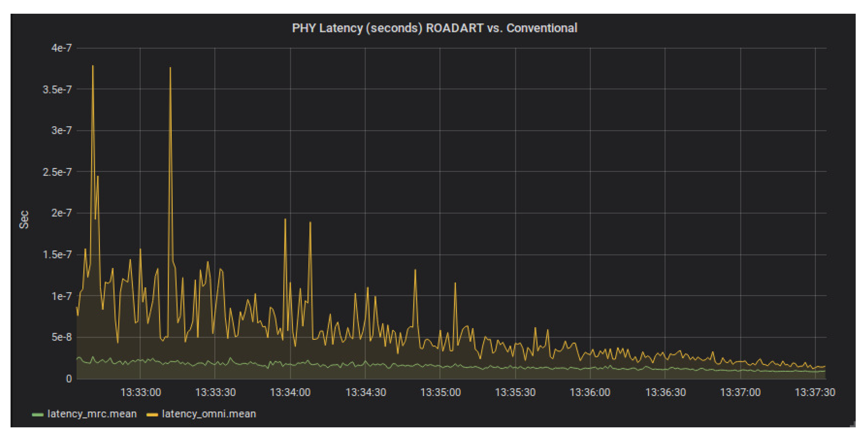This screenshot has width=868, height=440.
Task: Click the 2e-7 y-axis tick label
Action: click(61, 213)
